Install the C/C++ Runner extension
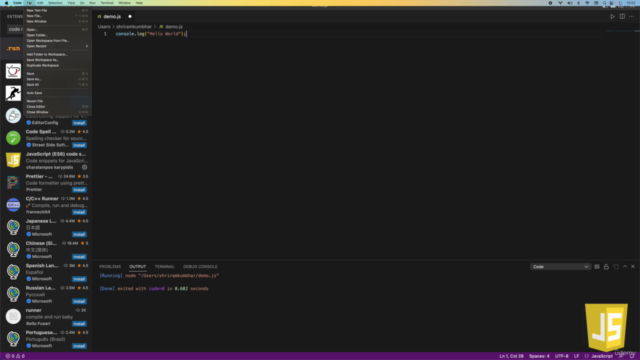 pos(79,212)
